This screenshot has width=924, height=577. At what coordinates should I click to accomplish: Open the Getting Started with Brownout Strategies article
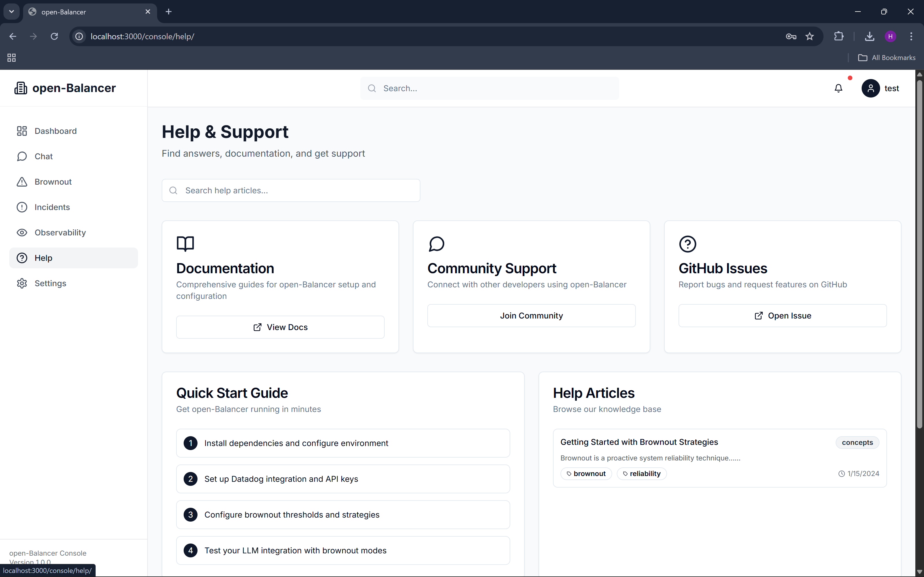(639, 442)
